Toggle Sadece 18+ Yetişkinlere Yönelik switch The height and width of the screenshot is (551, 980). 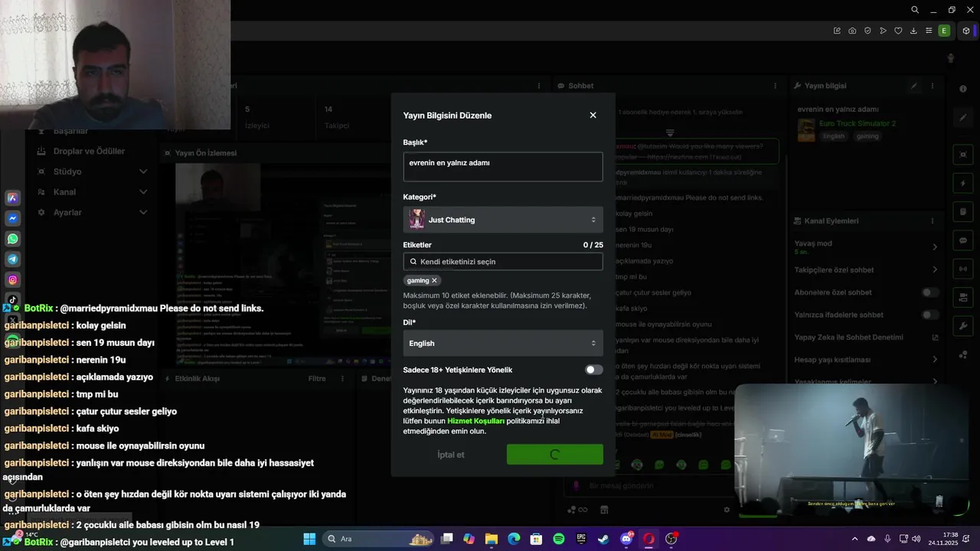coord(594,370)
